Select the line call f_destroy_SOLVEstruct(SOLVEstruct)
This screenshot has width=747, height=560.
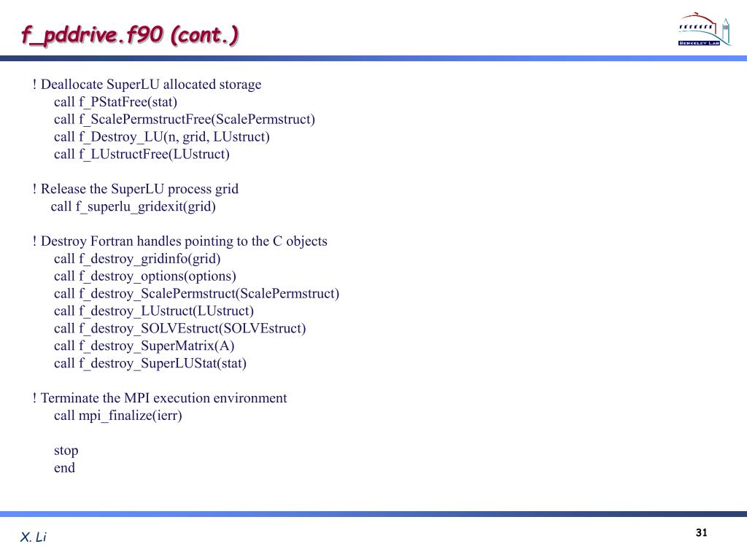pyautogui.click(x=180, y=329)
